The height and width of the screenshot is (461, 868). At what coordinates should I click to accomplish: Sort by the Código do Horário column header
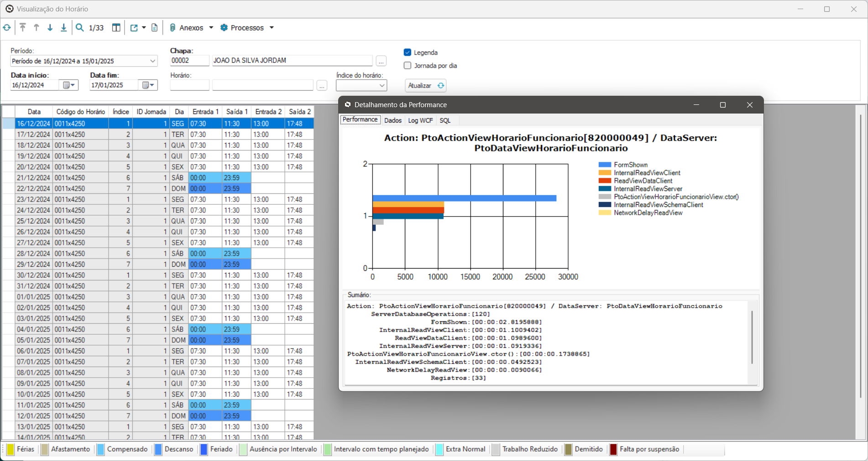(81, 112)
